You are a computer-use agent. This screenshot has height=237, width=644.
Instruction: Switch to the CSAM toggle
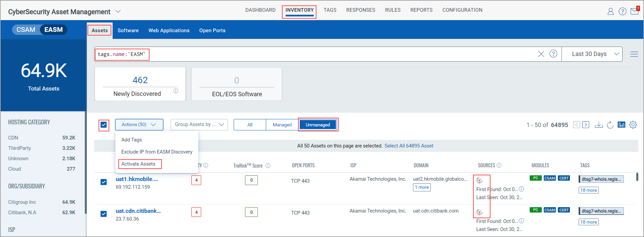[26, 29]
